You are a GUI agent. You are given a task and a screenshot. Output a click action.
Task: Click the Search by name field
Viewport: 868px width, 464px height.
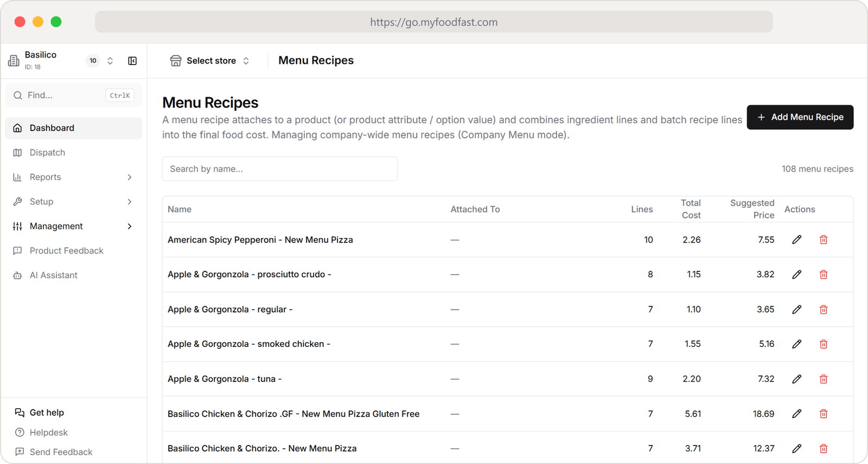point(280,169)
